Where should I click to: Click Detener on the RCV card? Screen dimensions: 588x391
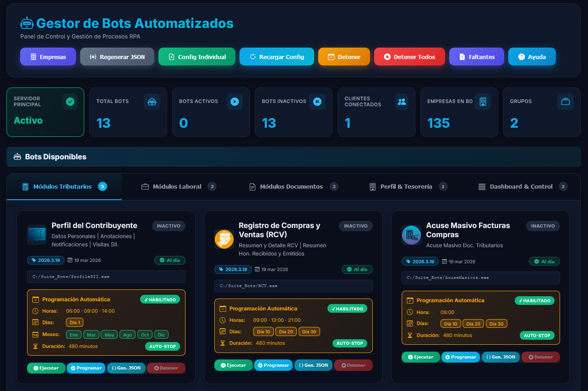point(354,365)
